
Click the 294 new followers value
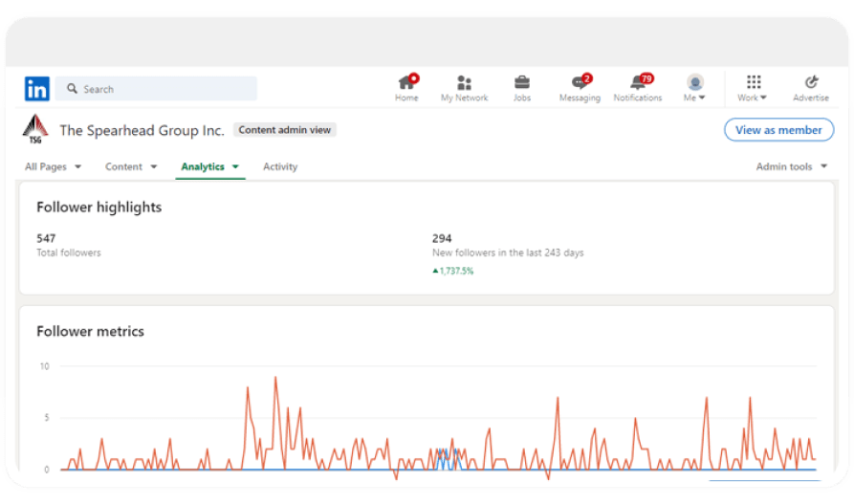pos(442,238)
